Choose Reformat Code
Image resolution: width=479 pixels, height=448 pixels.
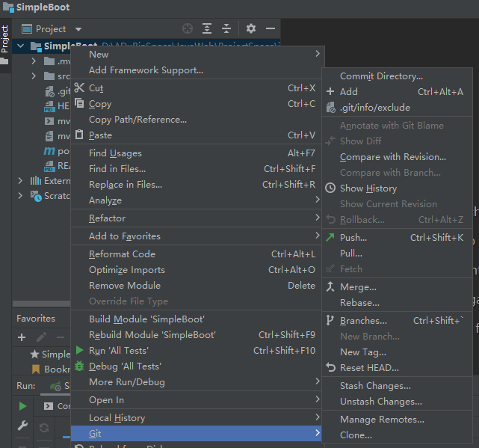coord(196,254)
